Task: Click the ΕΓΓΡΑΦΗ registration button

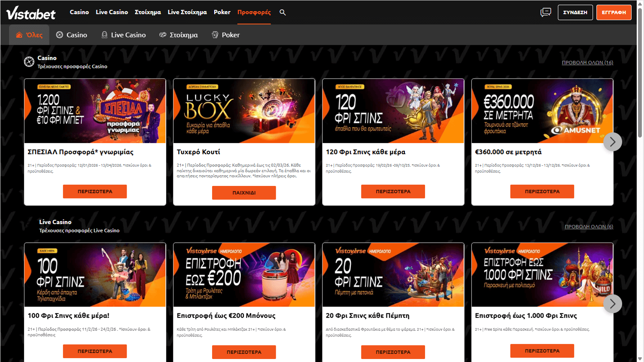Action: click(x=614, y=12)
